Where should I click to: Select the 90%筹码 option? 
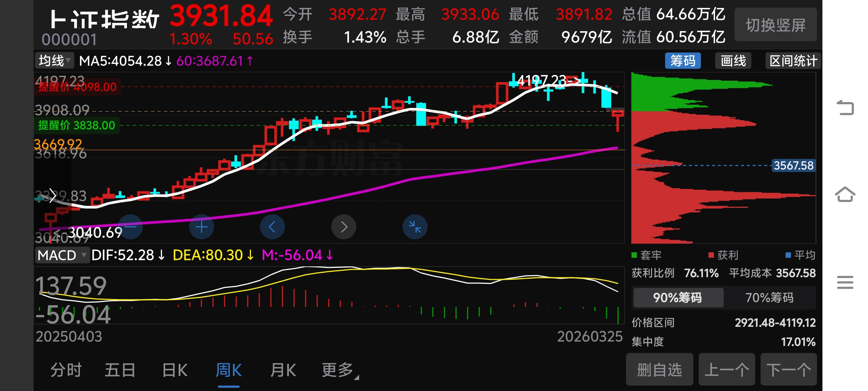(x=677, y=298)
